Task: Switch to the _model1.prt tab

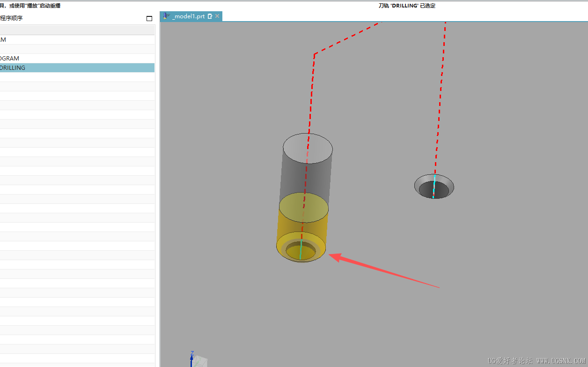Action: tap(189, 16)
